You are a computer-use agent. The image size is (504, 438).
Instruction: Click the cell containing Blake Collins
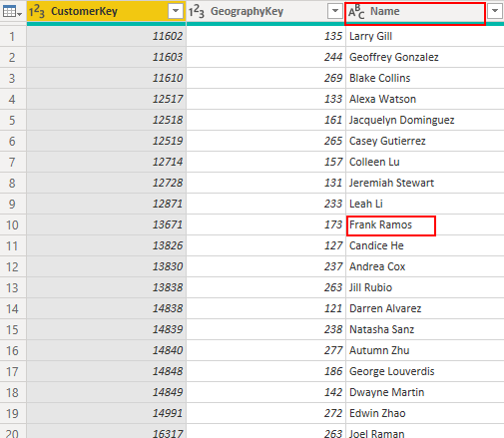tap(425, 78)
